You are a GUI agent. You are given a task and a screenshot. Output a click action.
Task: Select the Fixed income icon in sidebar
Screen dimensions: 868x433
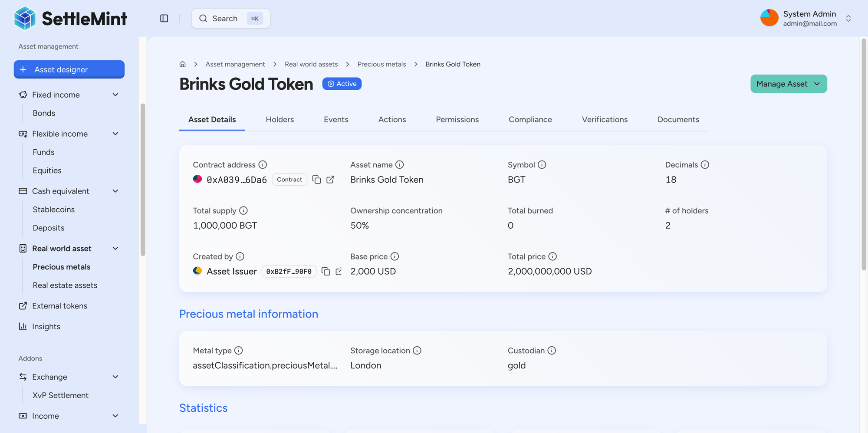click(23, 95)
